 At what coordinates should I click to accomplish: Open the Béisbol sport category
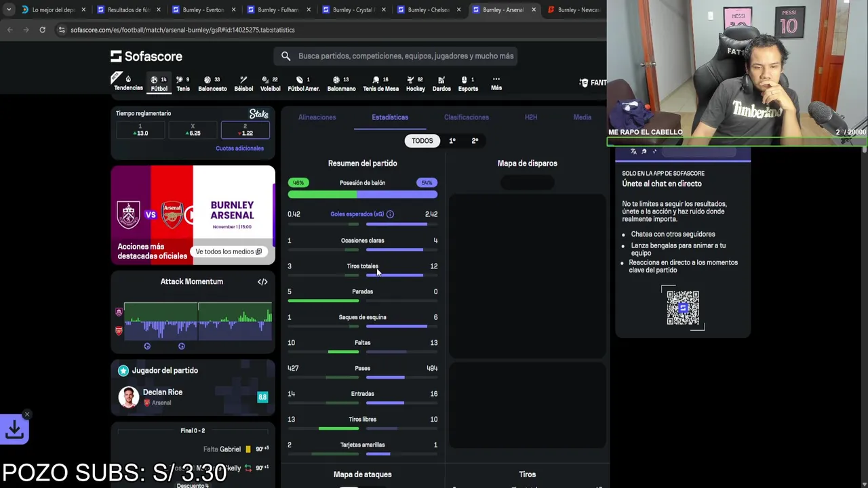243,83
